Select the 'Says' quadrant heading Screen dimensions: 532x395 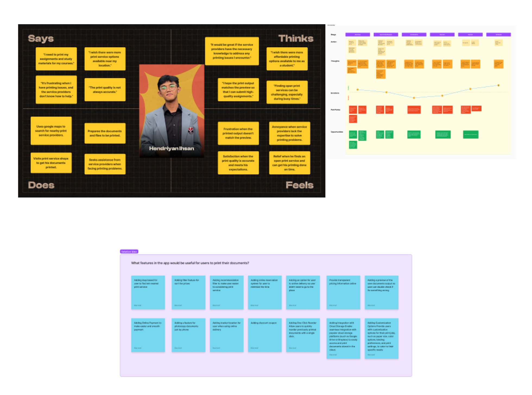[41, 39]
